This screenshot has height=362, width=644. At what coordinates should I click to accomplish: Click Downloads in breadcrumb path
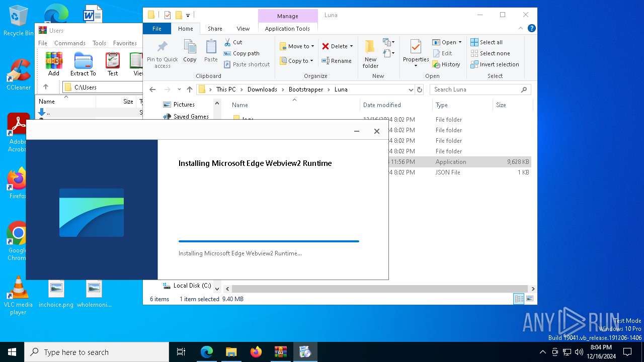(262, 89)
